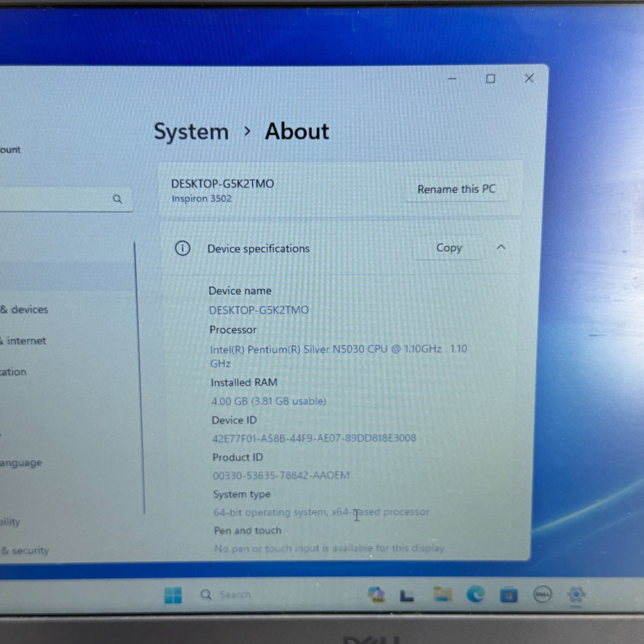Open Bluetooth & devices settings

point(25,310)
